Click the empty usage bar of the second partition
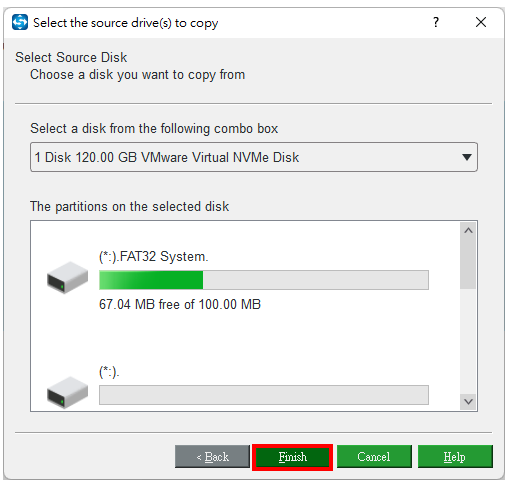This screenshot has height=483, width=509. (264, 395)
